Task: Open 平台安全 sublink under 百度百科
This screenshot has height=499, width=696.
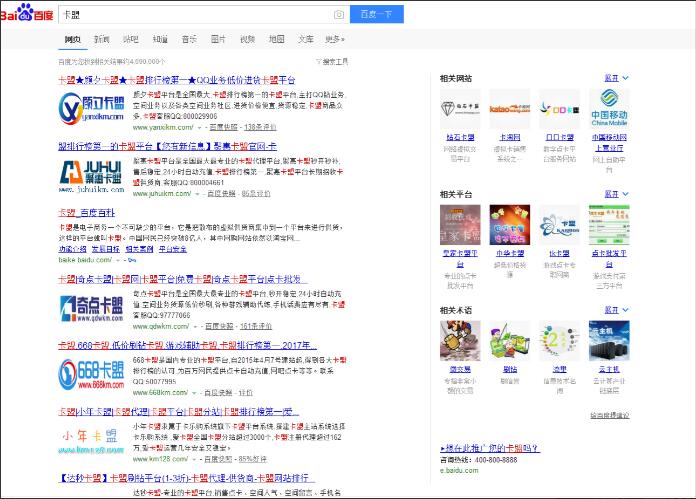Action: coord(173,250)
